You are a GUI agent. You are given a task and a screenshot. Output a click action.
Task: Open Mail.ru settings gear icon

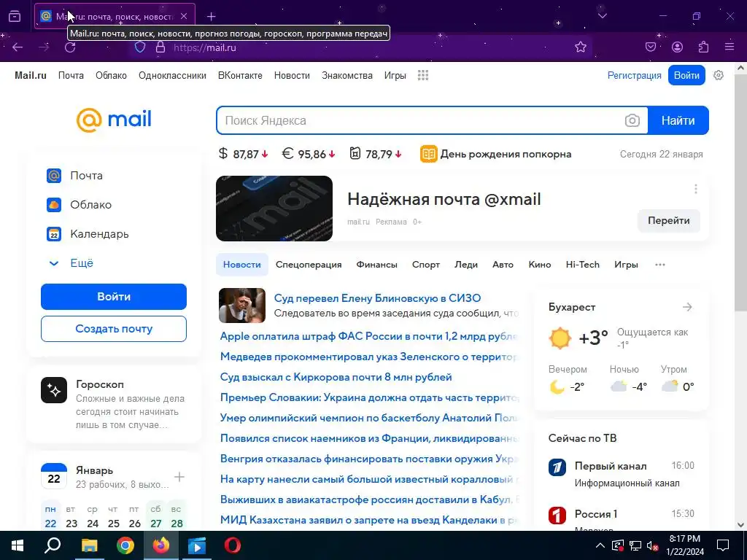tap(719, 75)
